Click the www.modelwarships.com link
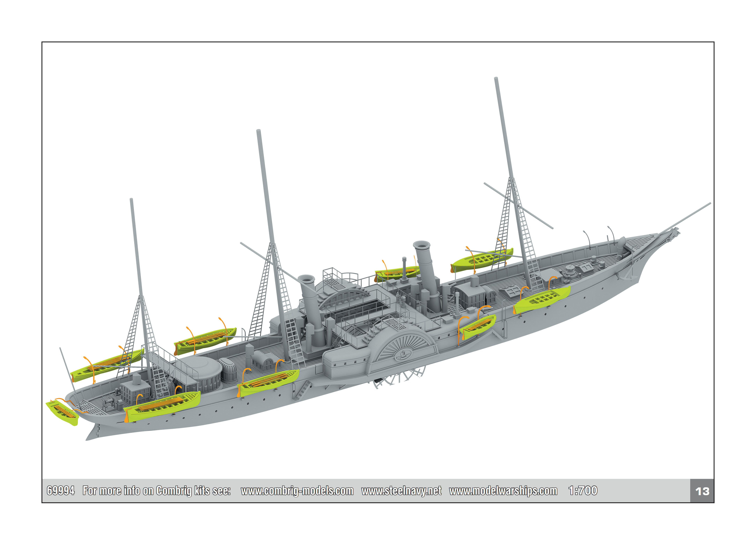 pyautogui.click(x=503, y=491)
